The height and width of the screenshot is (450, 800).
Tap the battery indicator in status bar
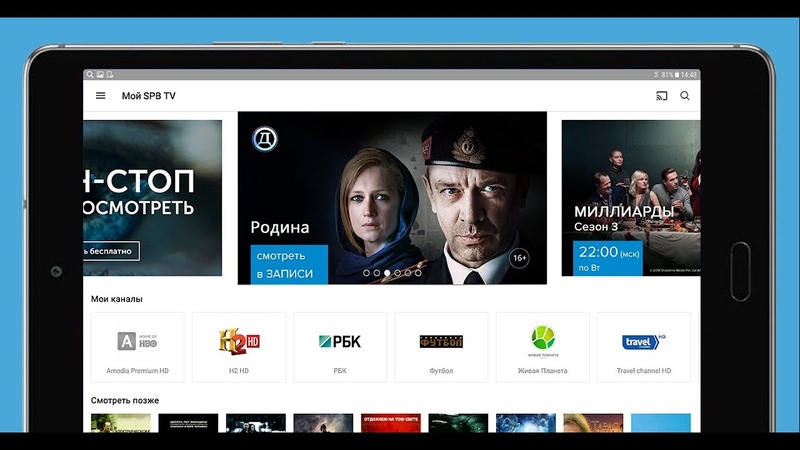pyautogui.click(x=677, y=74)
